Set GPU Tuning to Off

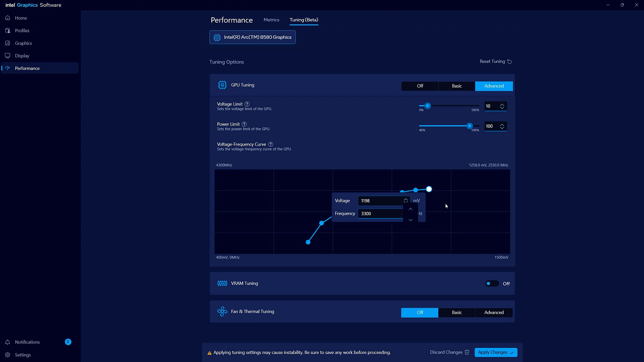pos(420,86)
